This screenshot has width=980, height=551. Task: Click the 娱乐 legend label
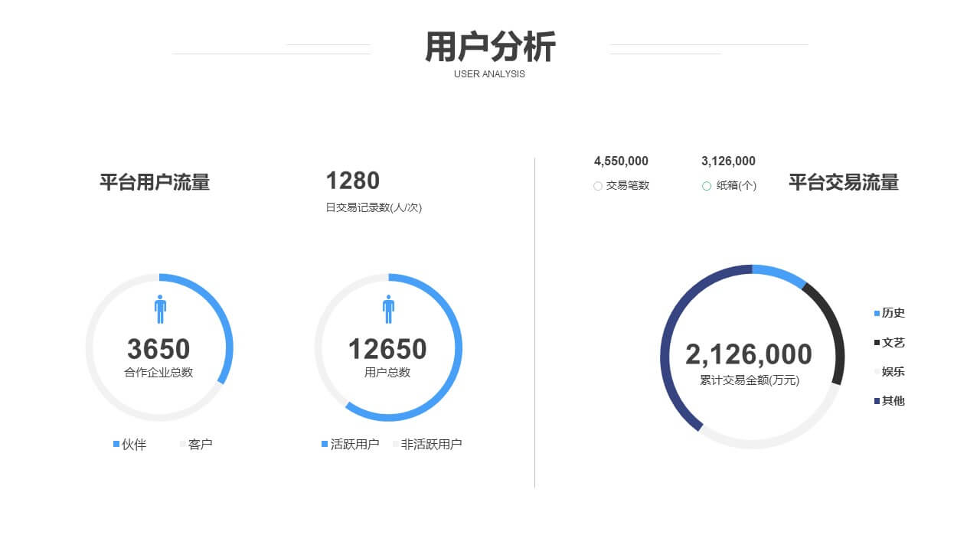[x=893, y=372]
